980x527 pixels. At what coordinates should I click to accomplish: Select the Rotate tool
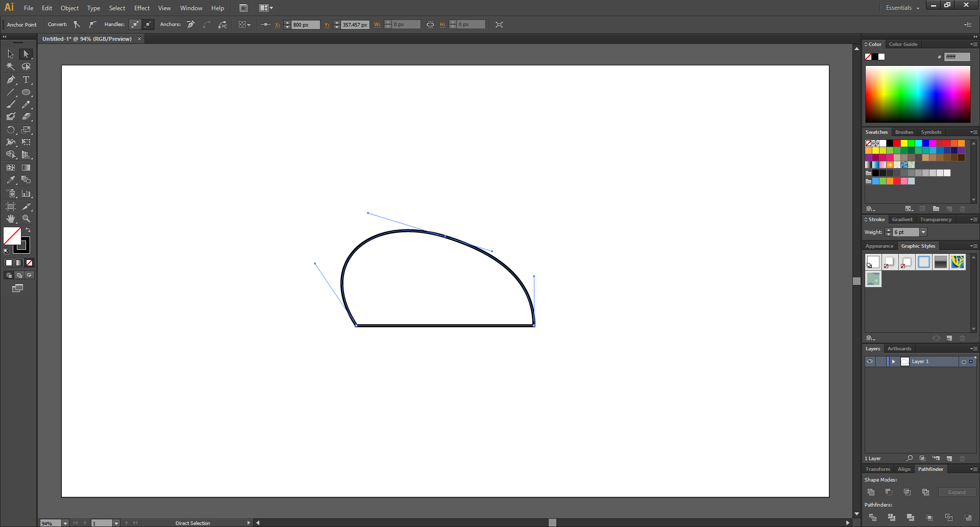point(11,130)
